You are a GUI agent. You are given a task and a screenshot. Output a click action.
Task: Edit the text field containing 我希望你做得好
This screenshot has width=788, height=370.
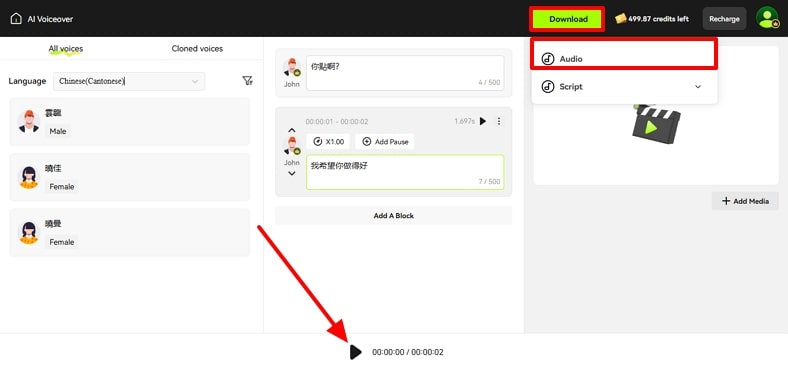coord(405,172)
